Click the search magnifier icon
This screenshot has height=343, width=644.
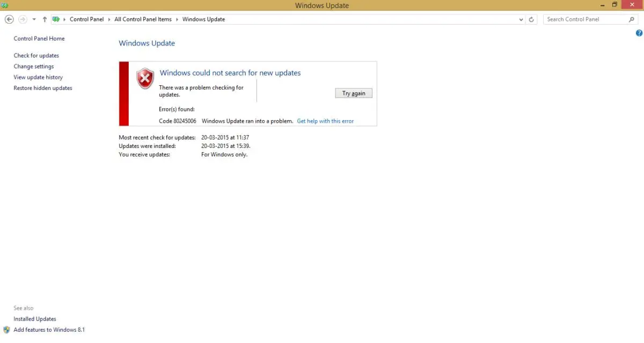pyautogui.click(x=632, y=19)
